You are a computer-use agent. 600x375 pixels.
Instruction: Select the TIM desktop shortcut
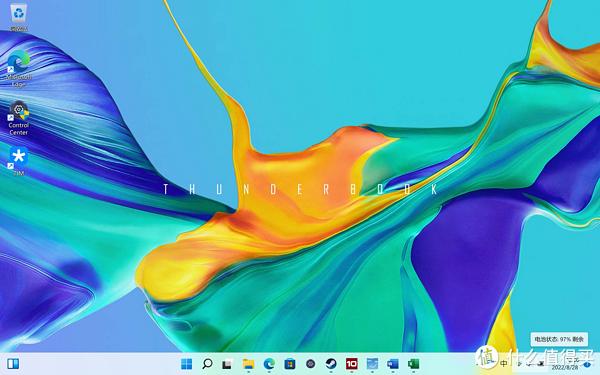[18, 161]
